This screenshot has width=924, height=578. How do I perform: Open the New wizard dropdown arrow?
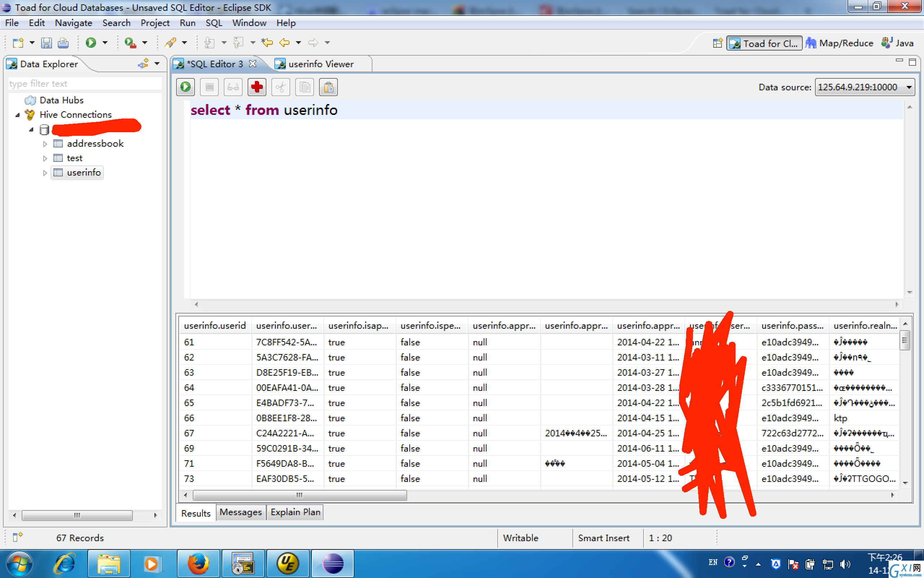point(32,42)
